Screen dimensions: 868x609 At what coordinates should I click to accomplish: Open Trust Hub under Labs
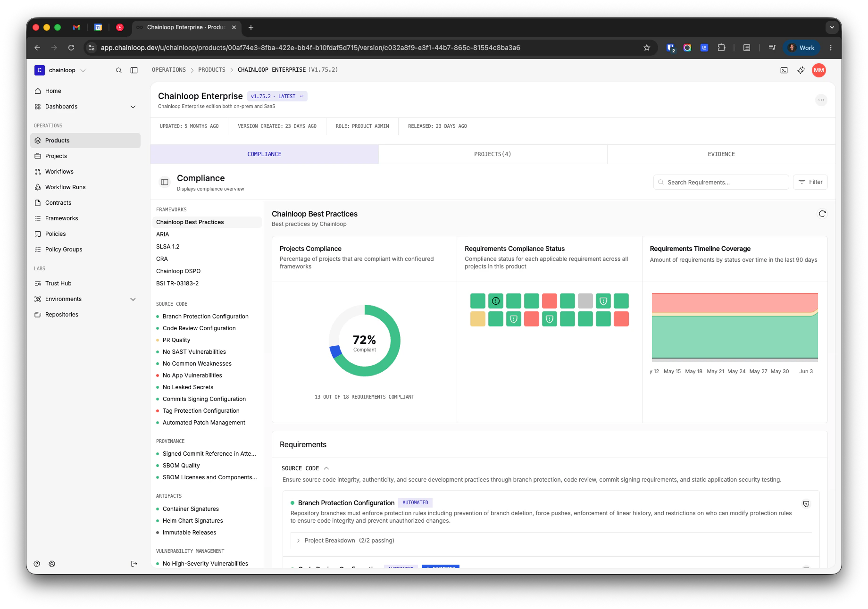[85, 284]
